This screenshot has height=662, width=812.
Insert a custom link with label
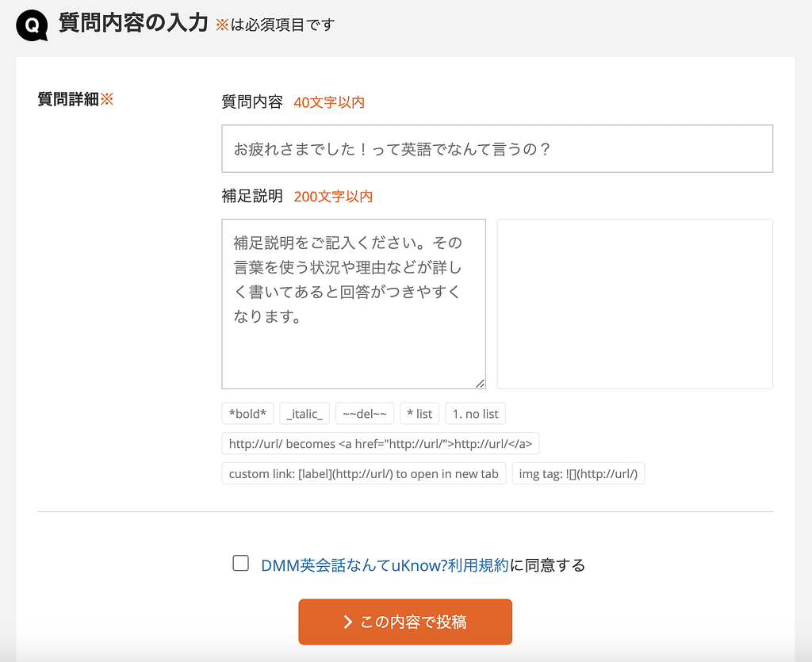363,474
